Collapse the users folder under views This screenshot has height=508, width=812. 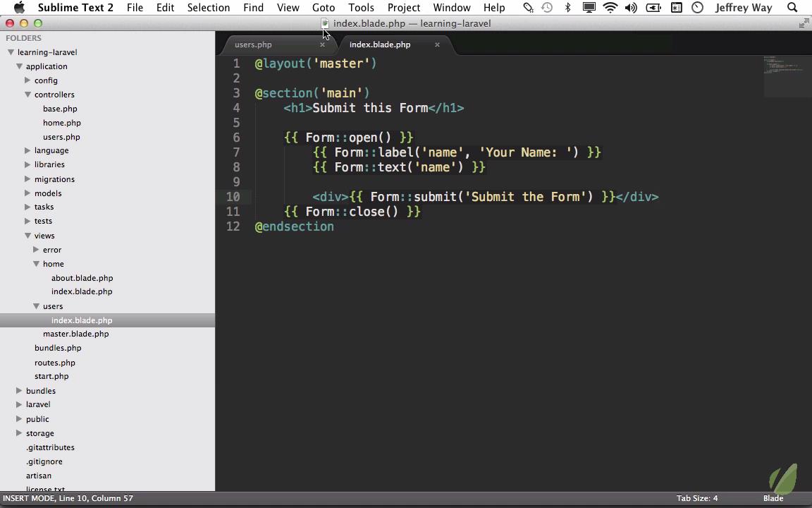coord(36,306)
